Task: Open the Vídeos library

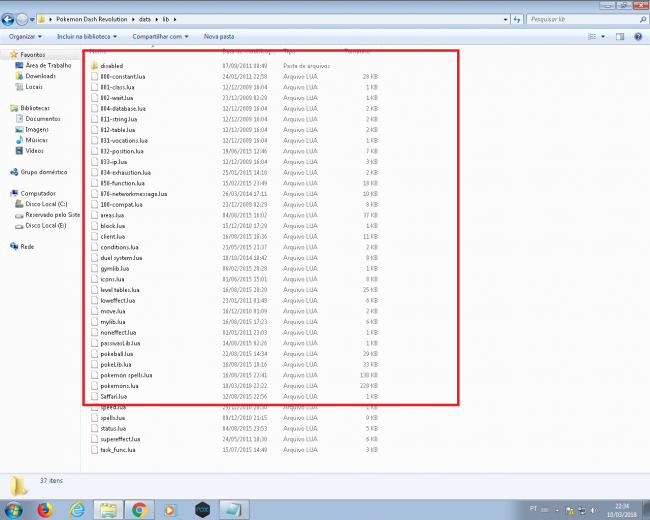Action: pos(34,151)
